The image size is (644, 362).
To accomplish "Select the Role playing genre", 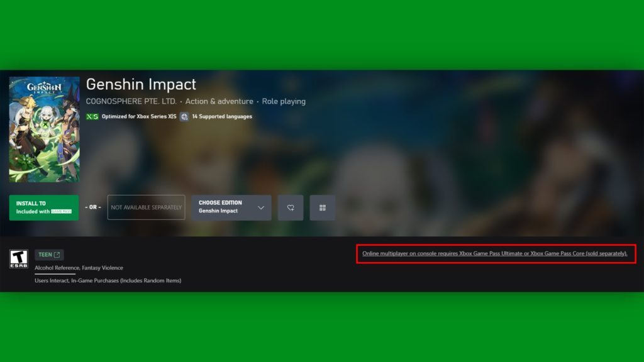I will (283, 101).
